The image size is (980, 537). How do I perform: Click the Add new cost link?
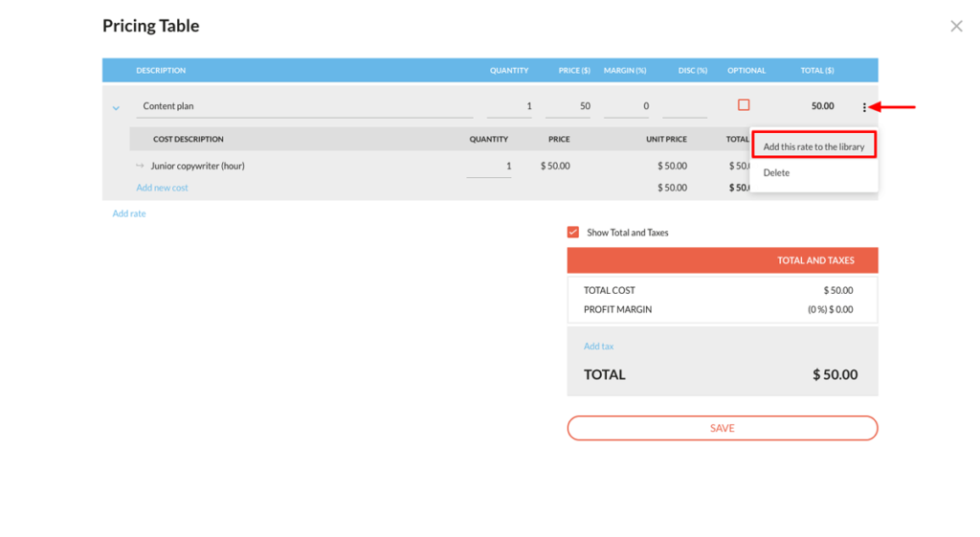pyautogui.click(x=162, y=188)
